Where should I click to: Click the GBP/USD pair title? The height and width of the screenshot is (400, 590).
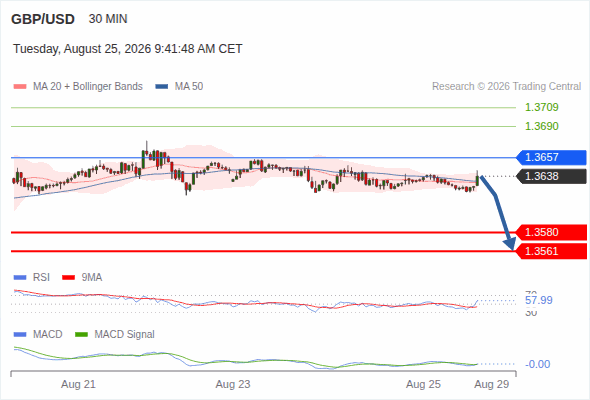point(43,19)
